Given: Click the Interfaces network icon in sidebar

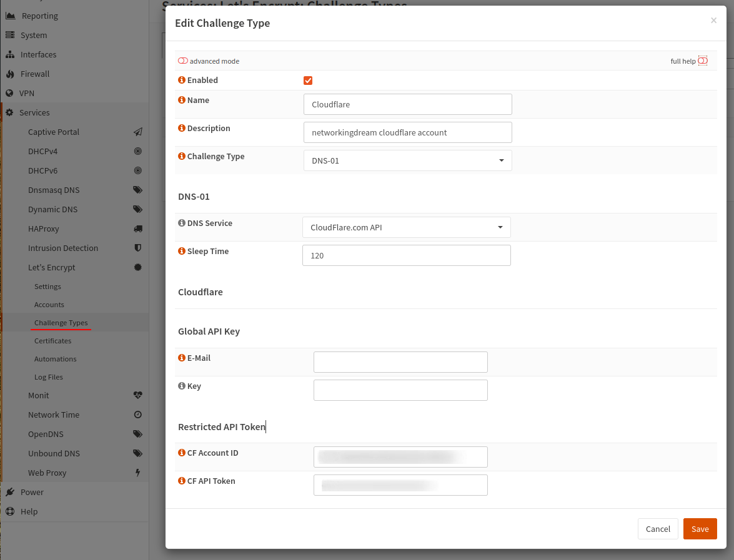Looking at the screenshot, I should [10, 55].
